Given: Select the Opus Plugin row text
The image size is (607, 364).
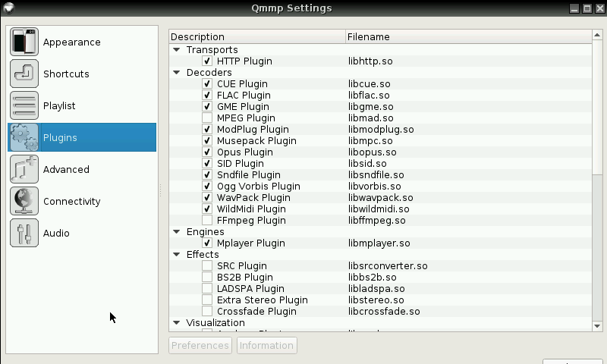Looking at the screenshot, I should [245, 152].
